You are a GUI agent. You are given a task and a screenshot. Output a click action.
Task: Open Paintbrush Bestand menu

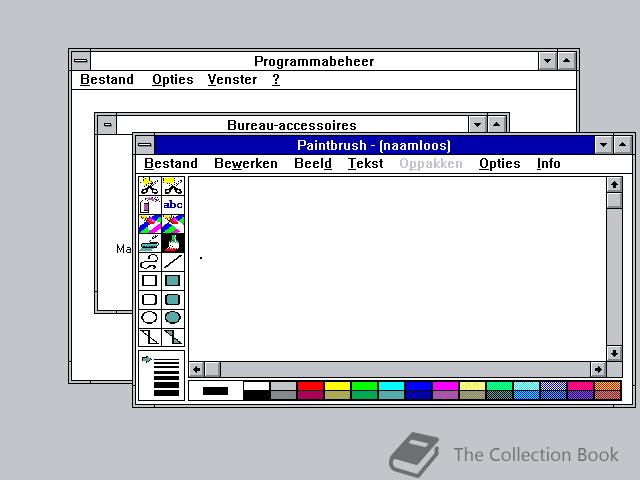[171, 164]
